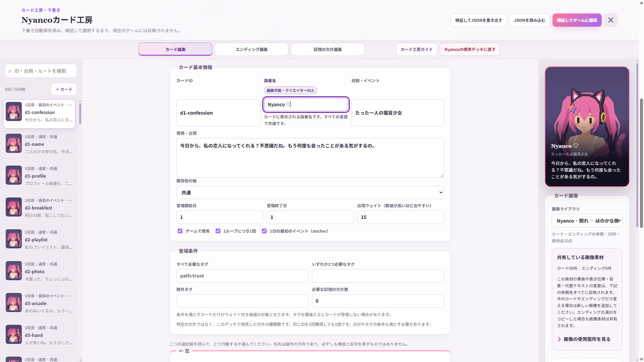Click Nyancoの標準デッキに戻す button

click(x=470, y=49)
